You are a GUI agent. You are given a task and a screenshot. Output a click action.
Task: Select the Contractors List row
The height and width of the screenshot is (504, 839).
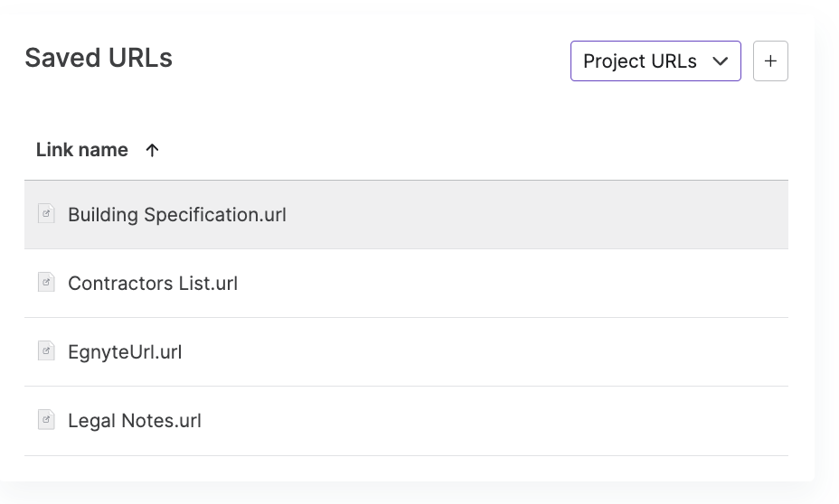tap(406, 284)
